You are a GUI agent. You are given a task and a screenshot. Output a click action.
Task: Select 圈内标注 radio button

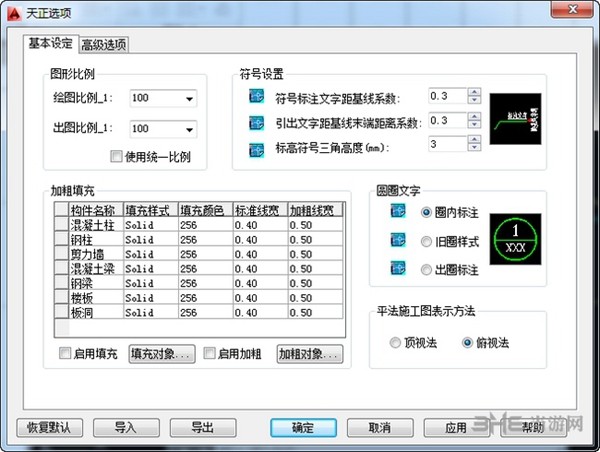426,212
